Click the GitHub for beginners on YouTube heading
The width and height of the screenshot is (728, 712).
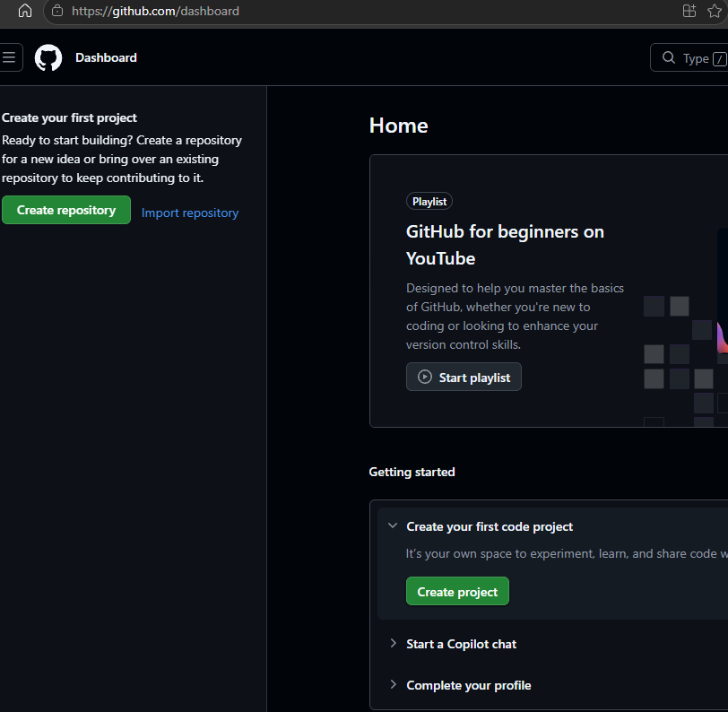click(505, 245)
